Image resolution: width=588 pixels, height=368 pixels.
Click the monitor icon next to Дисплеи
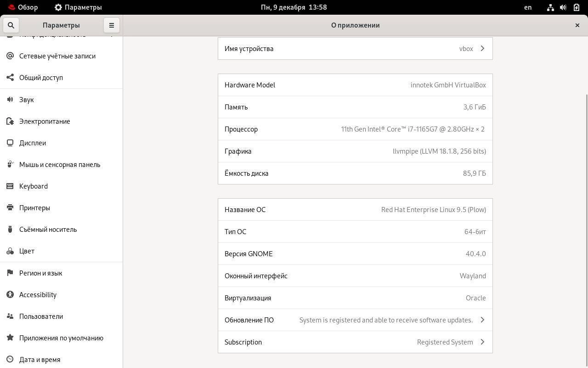(x=10, y=143)
